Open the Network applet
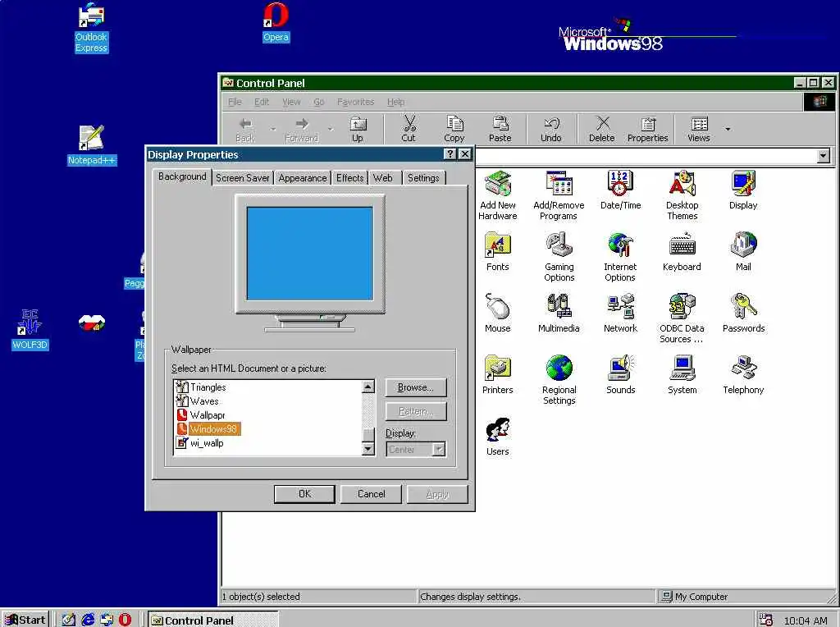 click(x=620, y=313)
